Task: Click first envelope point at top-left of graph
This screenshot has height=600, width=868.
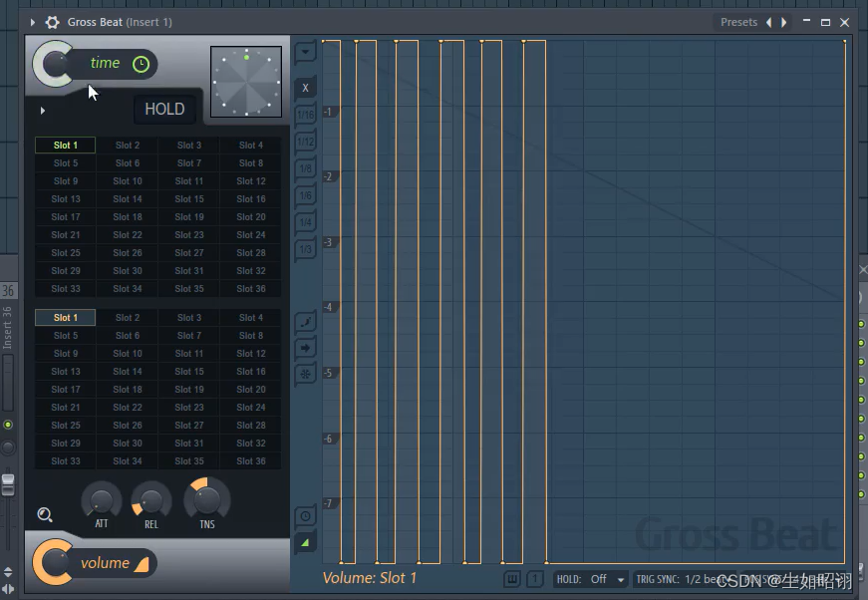Action: (323, 41)
